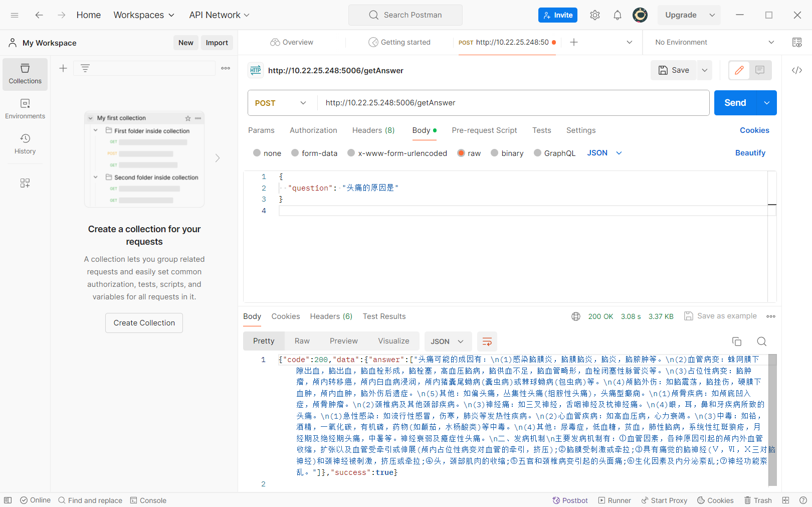Open collections panel more options dots
Screen dimensions: 812x507
226,68
